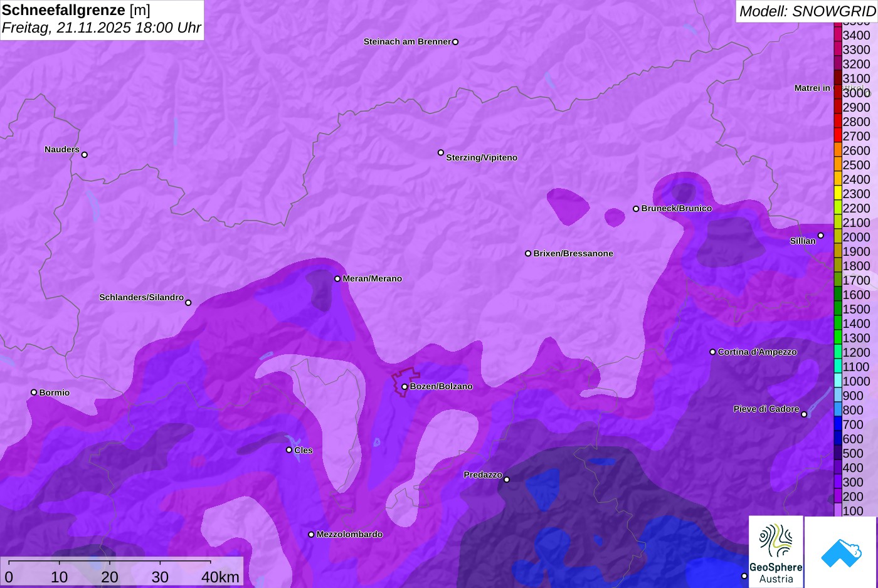Click the Sterzing/Vipiteno label text
The height and width of the screenshot is (588, 878).
(x=482, y=158)
